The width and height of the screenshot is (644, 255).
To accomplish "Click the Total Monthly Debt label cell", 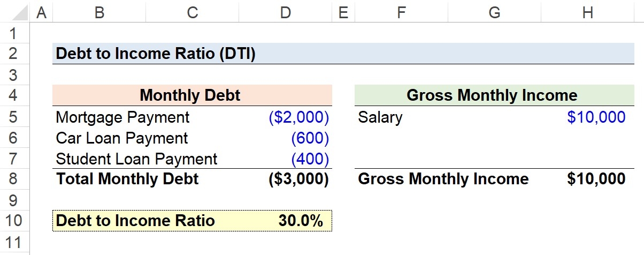I will point(127,179).
